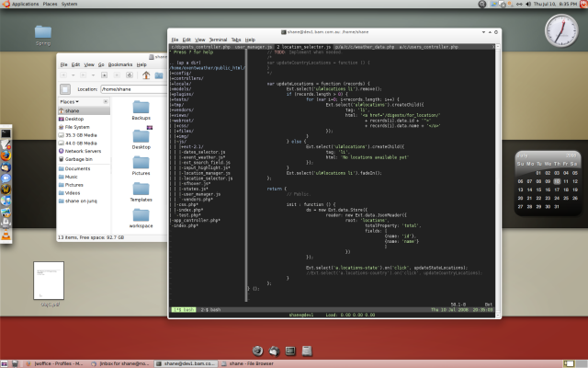Open the Tabs menu in terminal window
The width and height of the screenshot is (588, 368).
[x=236, y=40]
